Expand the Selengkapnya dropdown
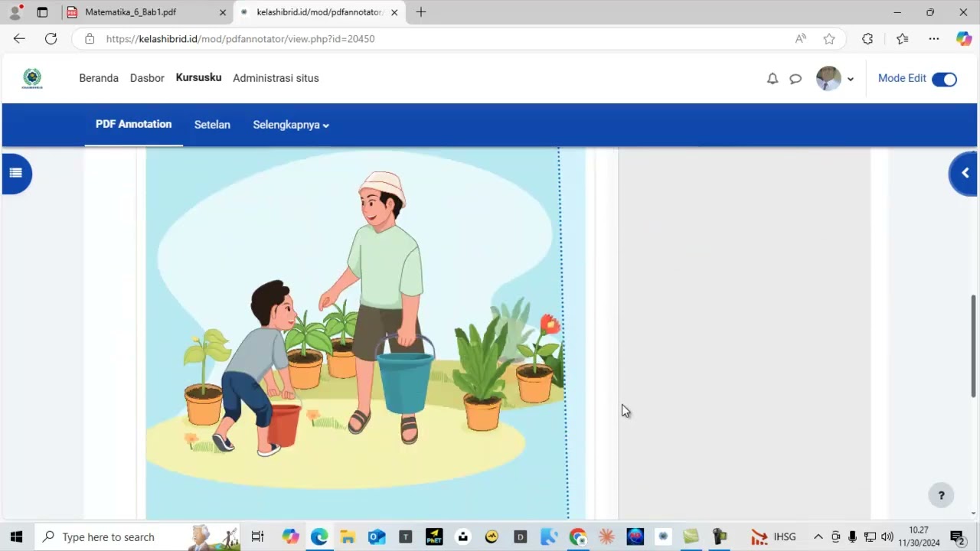The width and height of the screenshot is (980, 551). pos(291,125)
